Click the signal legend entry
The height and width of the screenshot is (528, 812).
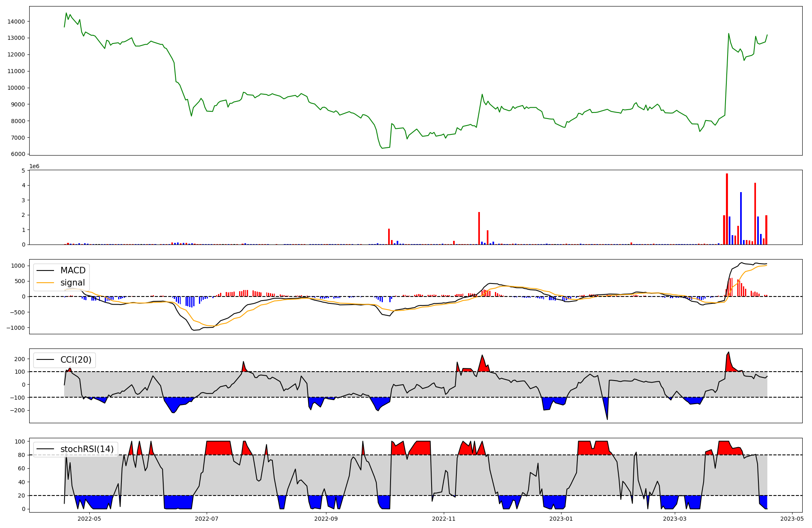click(x=73, y=283)
